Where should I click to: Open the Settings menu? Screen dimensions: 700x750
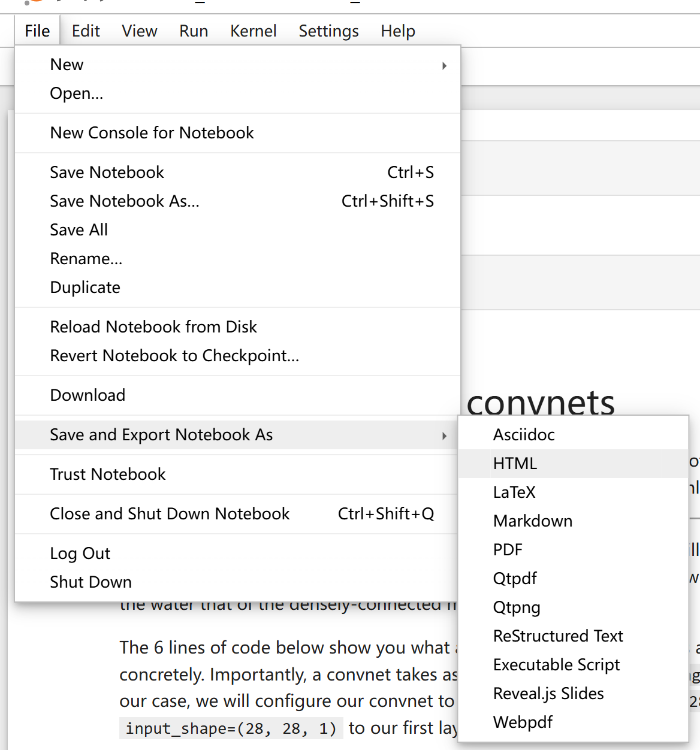(328, 31)
